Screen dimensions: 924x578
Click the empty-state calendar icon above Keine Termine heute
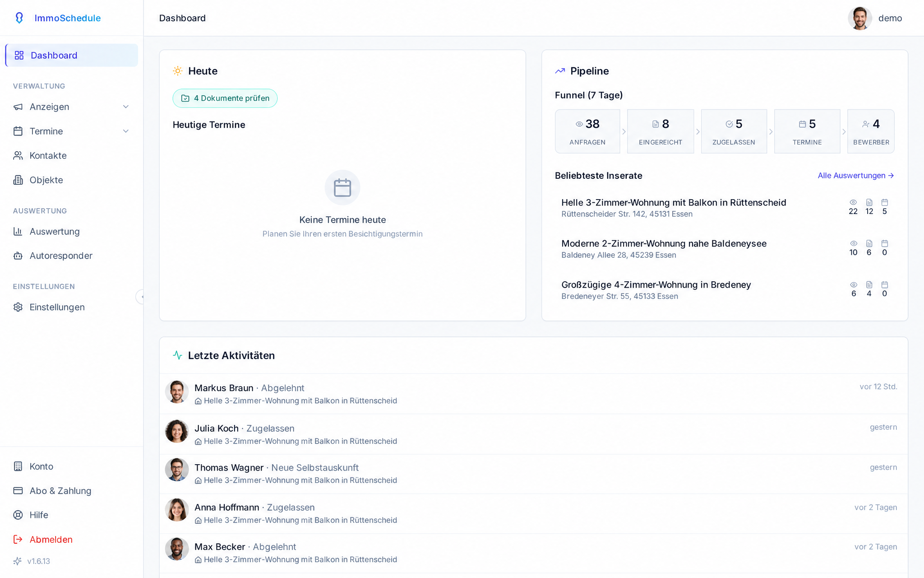tap(342, 187)
